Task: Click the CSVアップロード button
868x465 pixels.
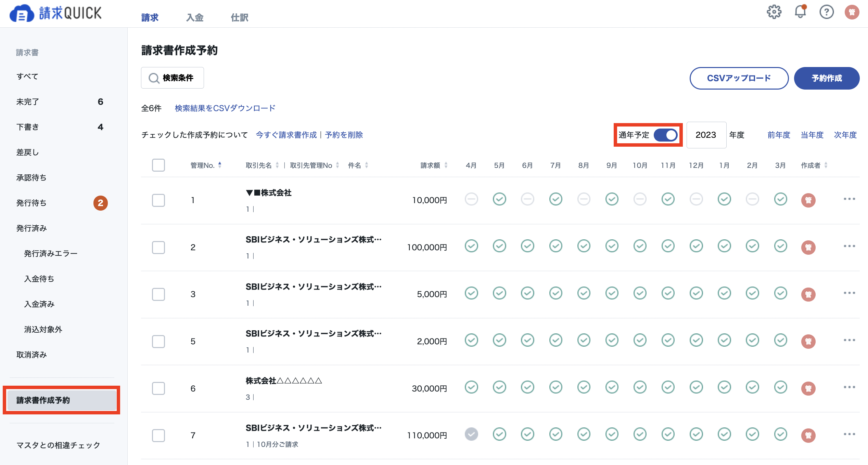Action: [739, 78]
